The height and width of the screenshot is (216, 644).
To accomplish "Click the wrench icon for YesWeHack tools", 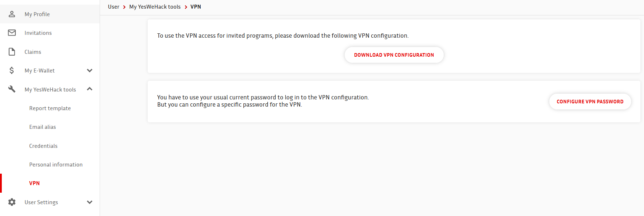I will [x=12, y=89].
